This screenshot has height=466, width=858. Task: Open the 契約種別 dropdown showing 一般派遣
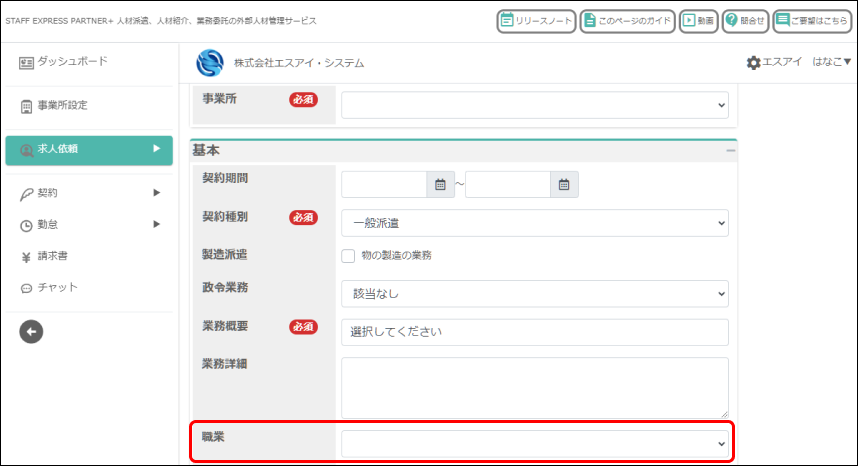[x=535, y=223]
